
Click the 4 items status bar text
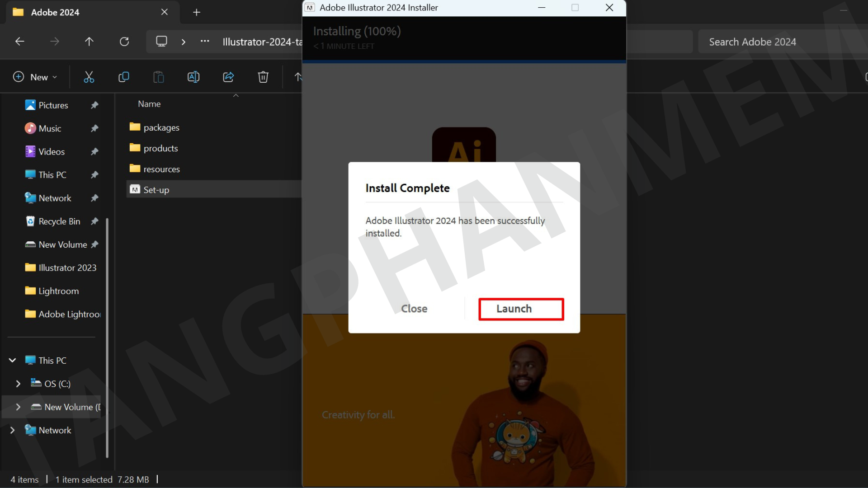[x=24, y=479]
